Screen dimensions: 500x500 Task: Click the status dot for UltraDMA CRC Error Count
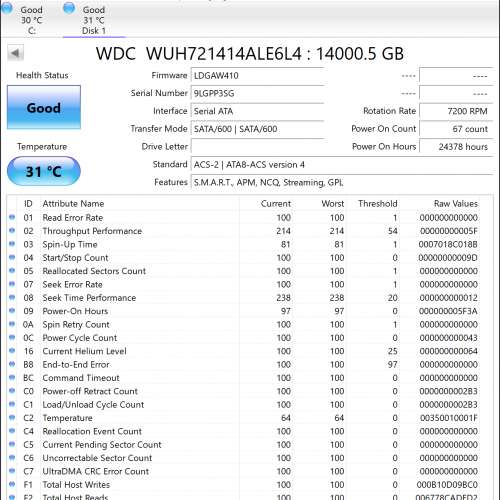pyautogui.click(x=12, y=471)
